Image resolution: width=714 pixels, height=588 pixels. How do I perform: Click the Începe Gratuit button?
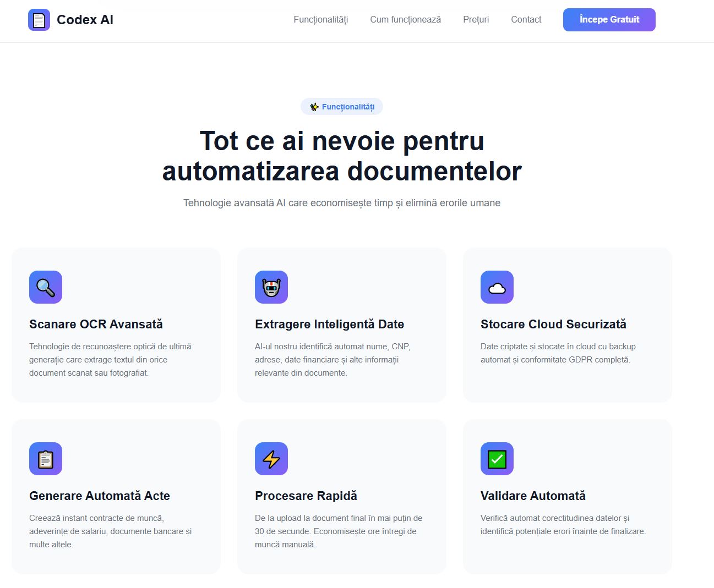[x=609, y=20]
